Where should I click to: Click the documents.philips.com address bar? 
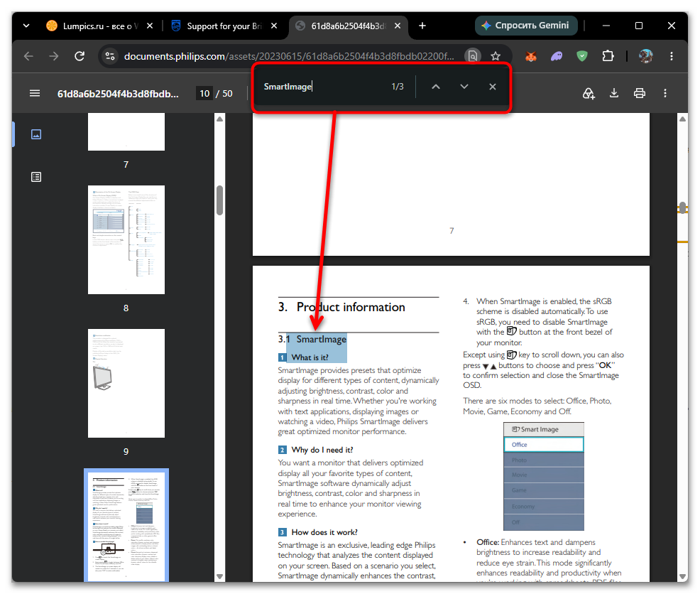coord(289,56)
